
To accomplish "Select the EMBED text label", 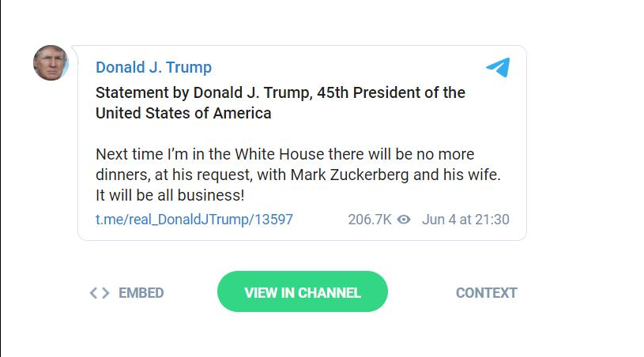I will [141, 293].
